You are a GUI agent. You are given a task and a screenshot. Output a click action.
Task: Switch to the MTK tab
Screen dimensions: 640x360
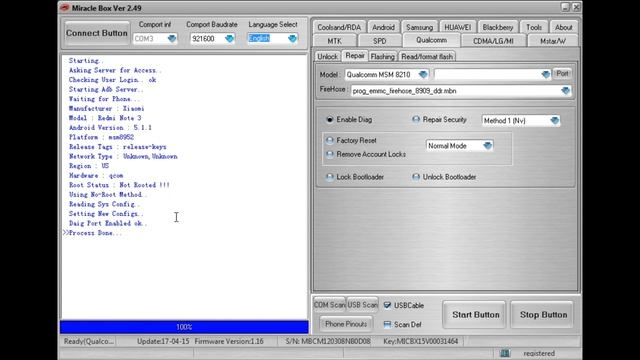coord(335,41)
